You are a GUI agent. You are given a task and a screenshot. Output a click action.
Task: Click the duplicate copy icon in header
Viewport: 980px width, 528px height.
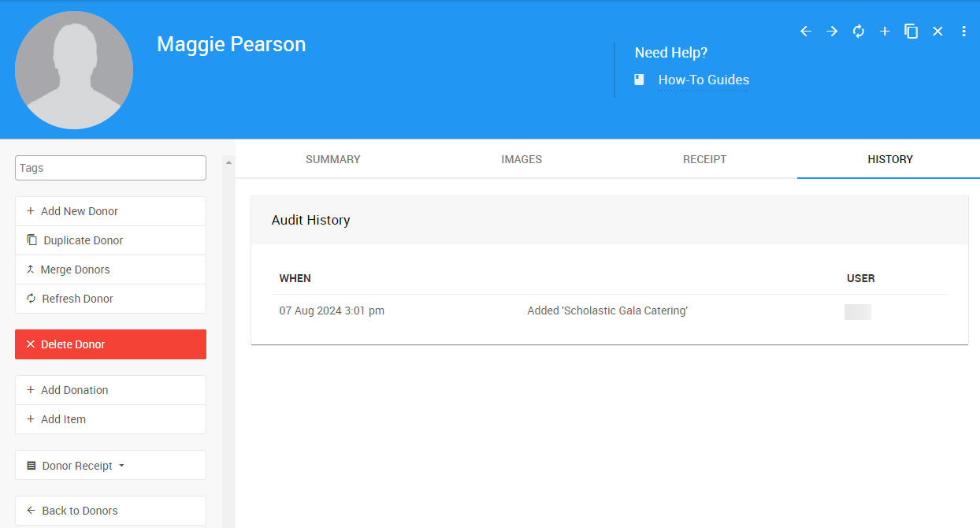point(911,32)
